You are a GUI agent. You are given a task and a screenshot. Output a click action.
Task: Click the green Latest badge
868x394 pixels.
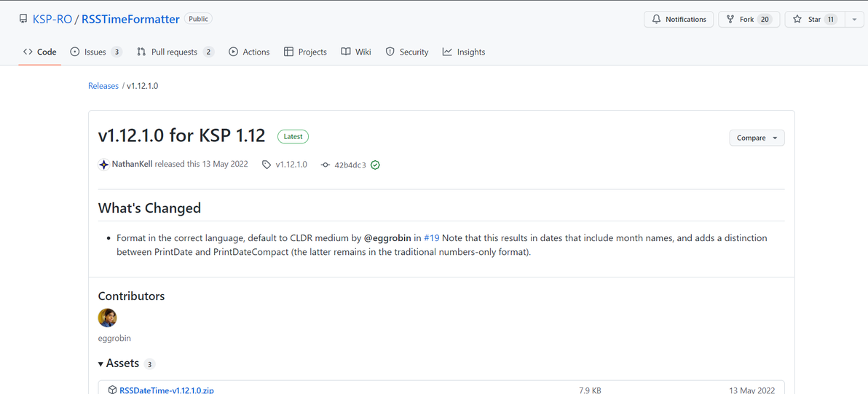pos(293,136)
